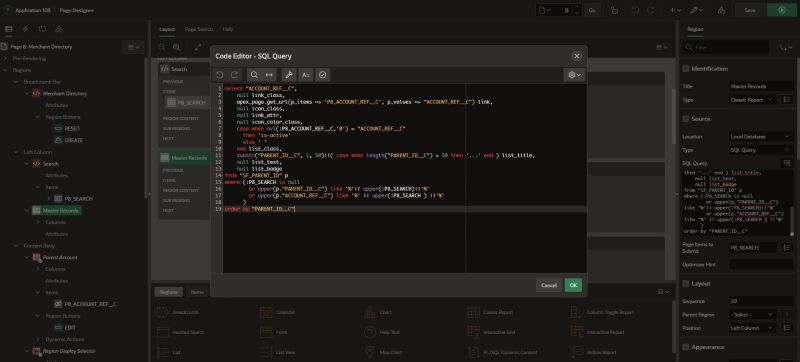
Task: Open Shared Components icon in the top toolbar
Action: (721, 10)
